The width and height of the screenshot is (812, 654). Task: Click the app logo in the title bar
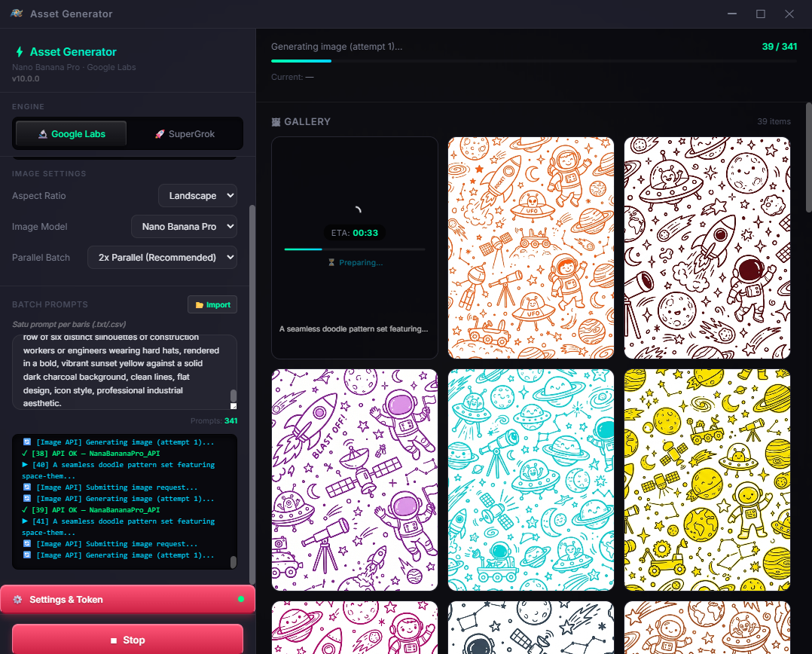[17, 14]
